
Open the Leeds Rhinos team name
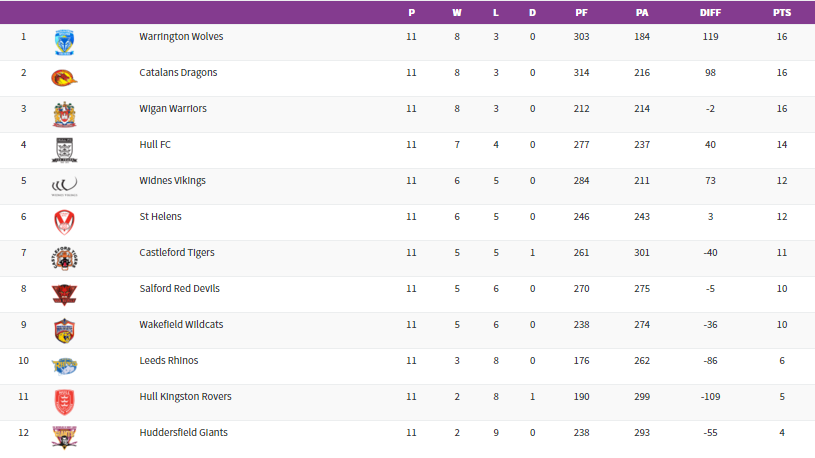click(168, 361)
